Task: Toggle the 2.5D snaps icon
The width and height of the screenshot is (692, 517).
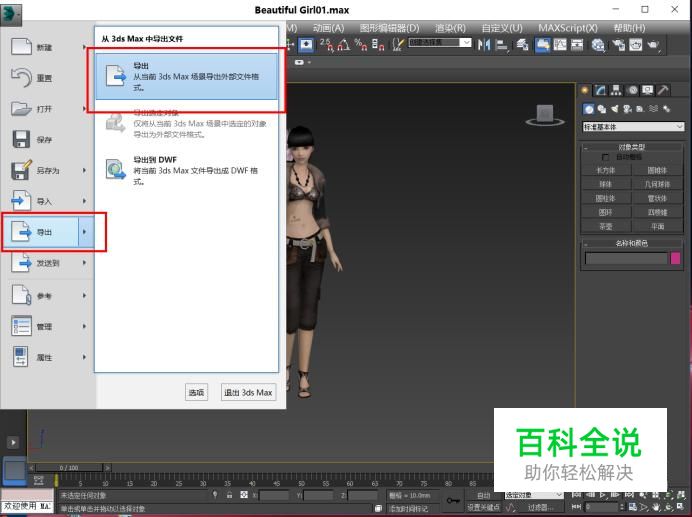Action: pyautogui.click(x=327, y=45)
